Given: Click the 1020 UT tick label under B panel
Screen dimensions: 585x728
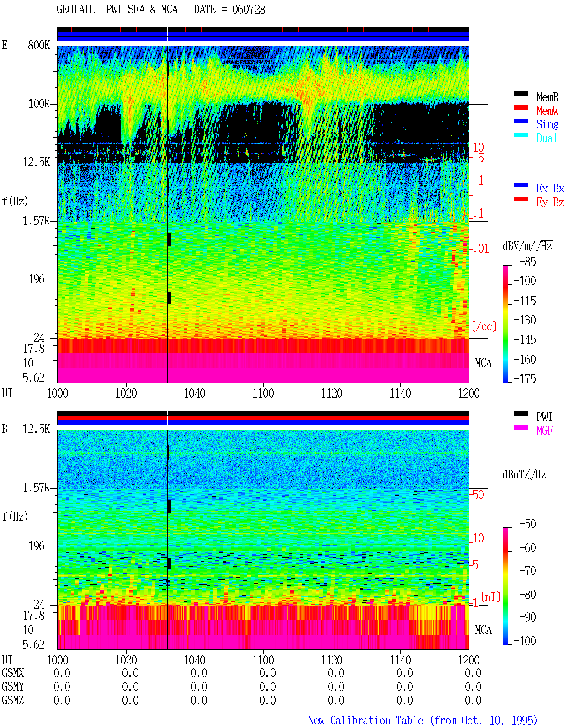Looking at the screenshot, I should (x=126, y=660).
